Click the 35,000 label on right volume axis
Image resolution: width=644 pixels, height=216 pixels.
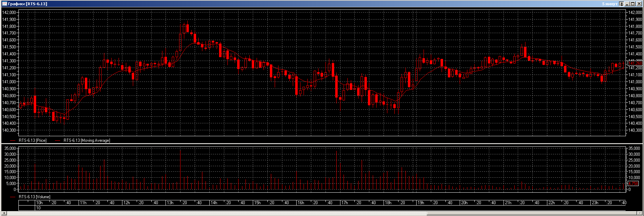coord(634,148)
